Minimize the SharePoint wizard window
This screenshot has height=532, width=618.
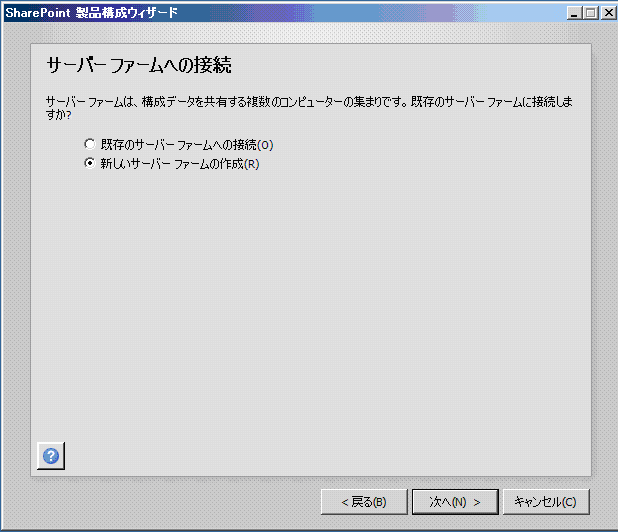[575, 13]
